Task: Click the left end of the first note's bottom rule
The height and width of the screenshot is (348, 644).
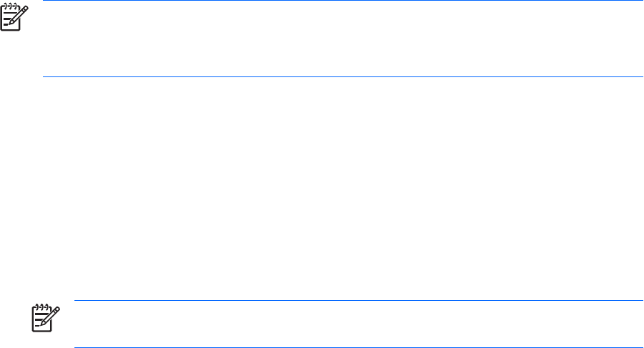Action: [46, 76]
